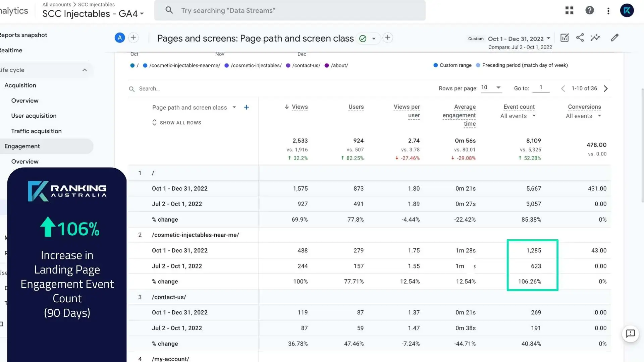Open the three-dot more options icon

[x=608, y=10]
